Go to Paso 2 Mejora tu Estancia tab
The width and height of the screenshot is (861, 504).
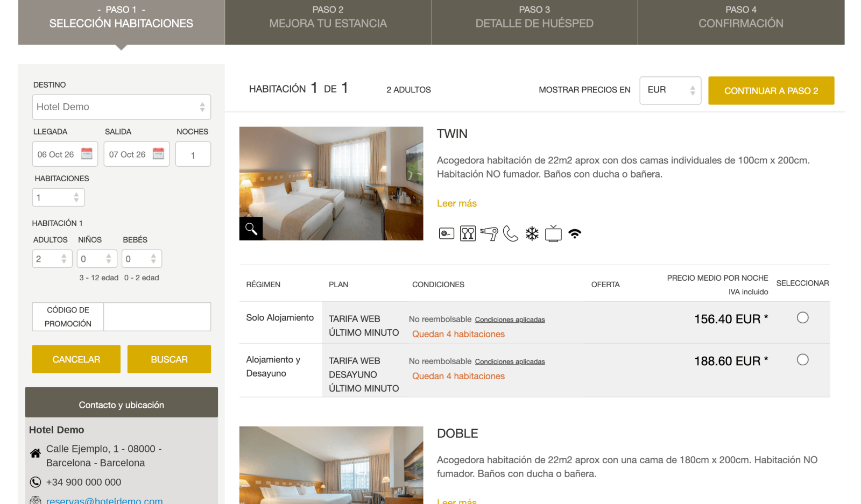point(328,22)
